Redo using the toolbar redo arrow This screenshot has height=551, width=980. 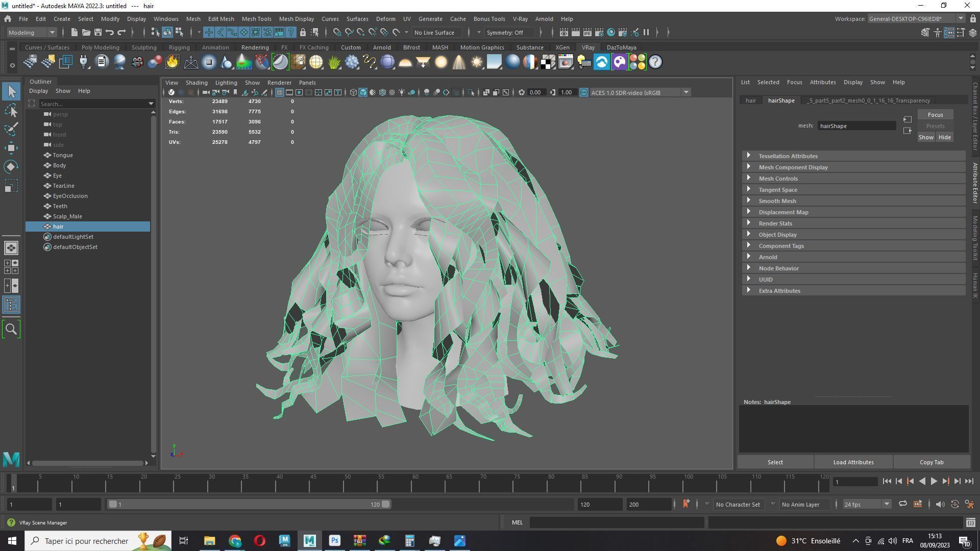click(x=121, y=33)
